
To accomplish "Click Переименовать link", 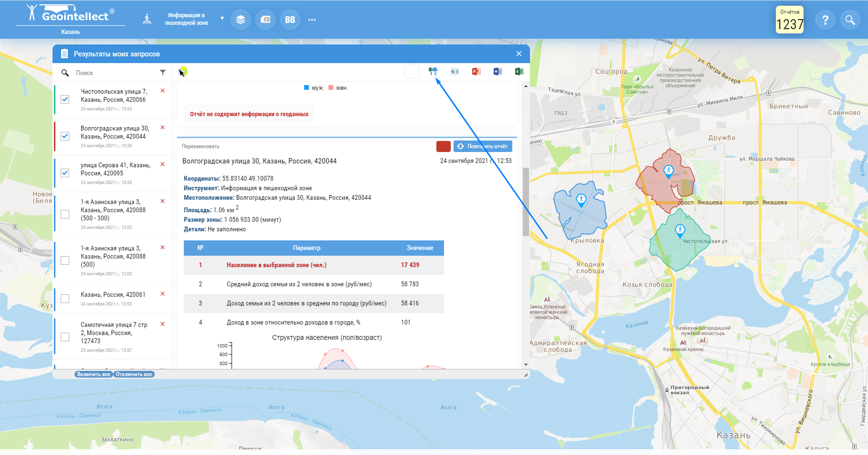I will 201,146.
